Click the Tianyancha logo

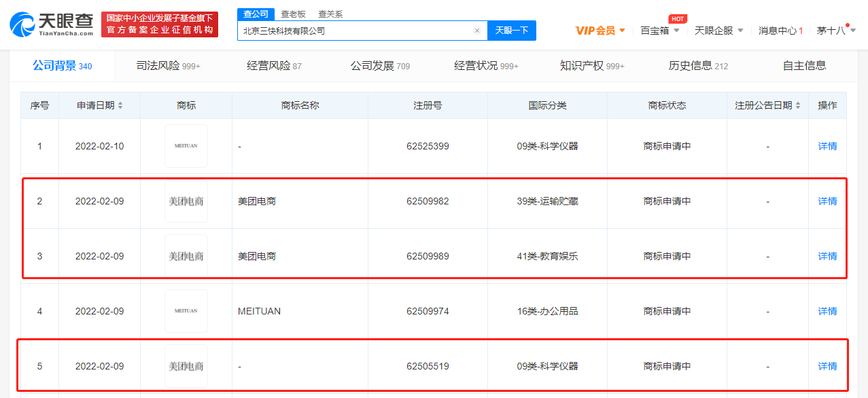tap(52, 24)
